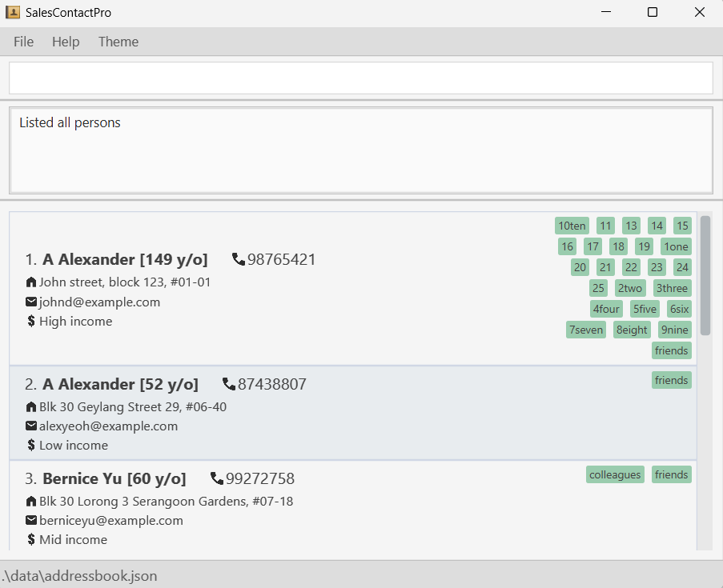
Task: Open the Help menu
Action: click(66, 42)
